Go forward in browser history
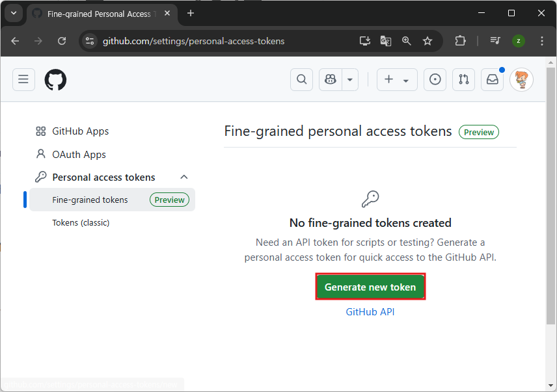 click(x=38, y=41)
